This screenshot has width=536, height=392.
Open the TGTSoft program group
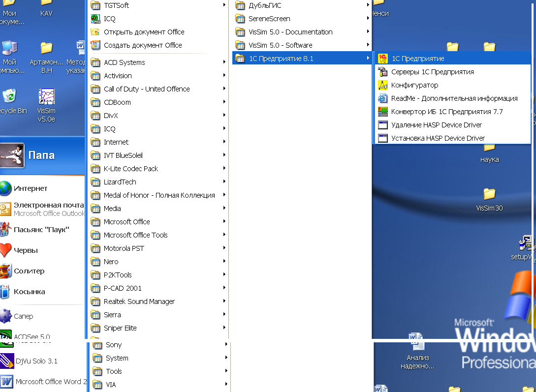(x=158, y=5)
